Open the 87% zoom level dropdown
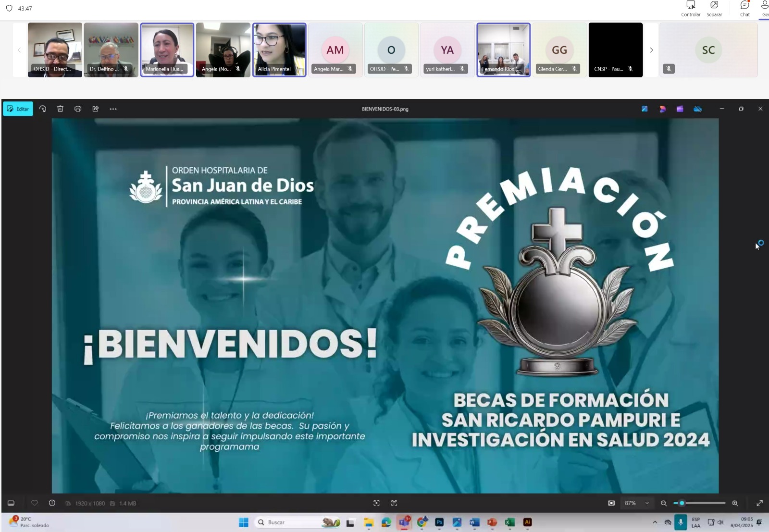769x532 pixels. coord(637,503)
